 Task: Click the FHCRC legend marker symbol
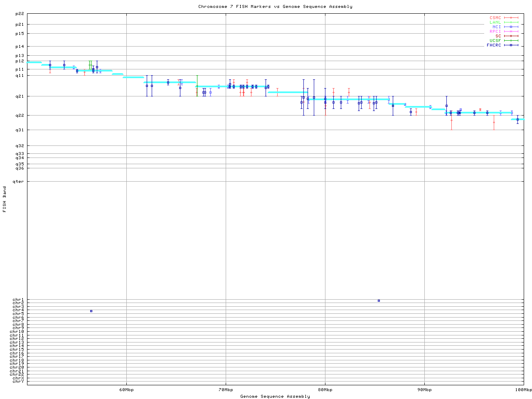coord(511,45)
